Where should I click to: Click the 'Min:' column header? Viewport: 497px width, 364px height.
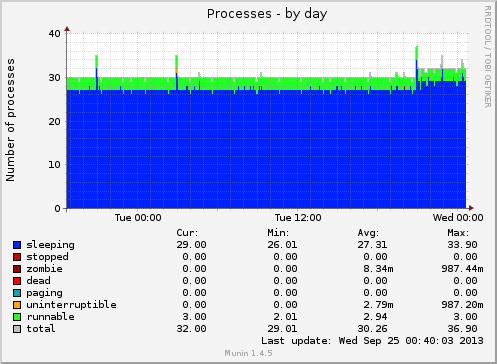278,233
